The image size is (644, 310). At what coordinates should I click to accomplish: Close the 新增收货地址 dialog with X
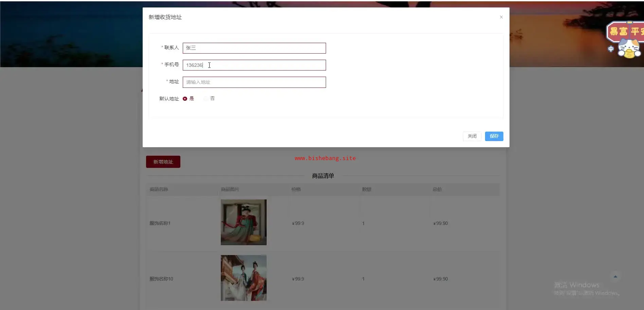click(501, 17)
